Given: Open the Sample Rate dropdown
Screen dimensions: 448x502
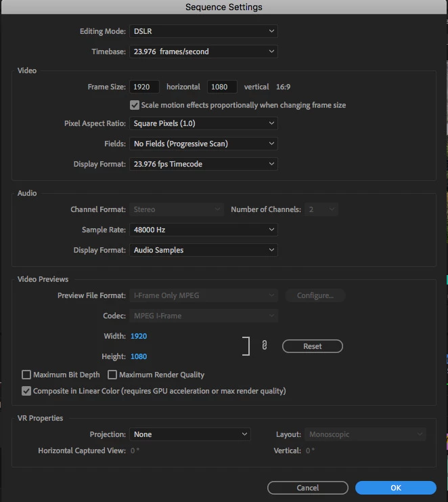Looking at the screenshot, I should click(204, 230).
